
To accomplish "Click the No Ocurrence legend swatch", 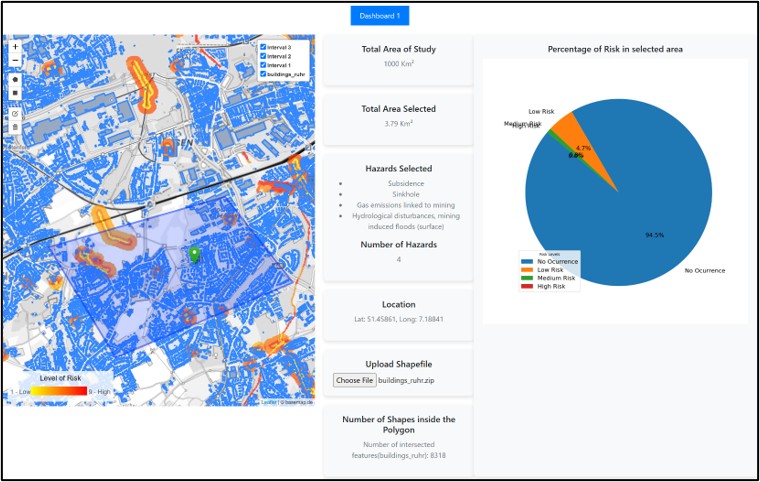I will (527, 262).
